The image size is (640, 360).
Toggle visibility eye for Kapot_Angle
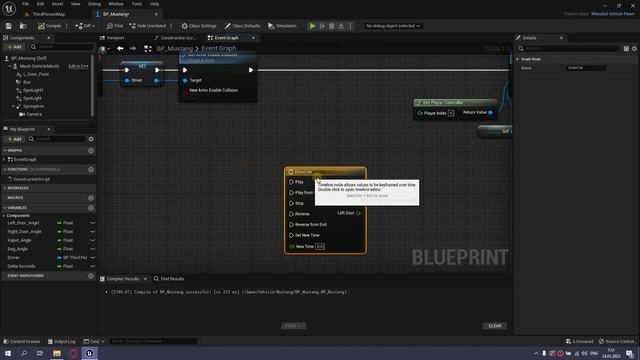click(92, 240)
